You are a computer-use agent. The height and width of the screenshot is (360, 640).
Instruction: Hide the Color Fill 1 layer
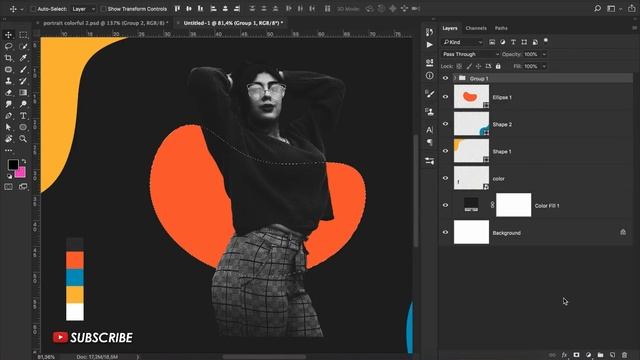click(x=445, y=205)
